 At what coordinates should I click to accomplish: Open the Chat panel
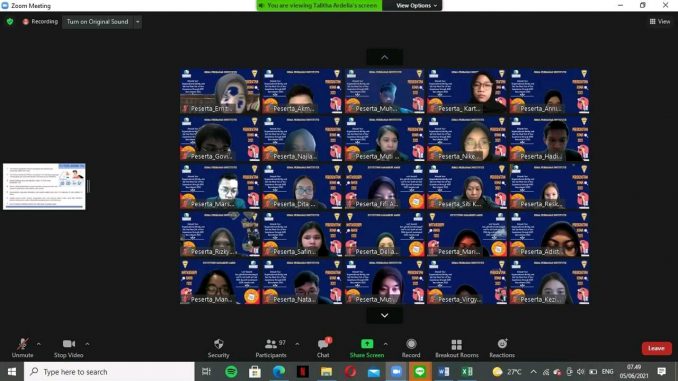pyautogui.click(x=323, y=348)
